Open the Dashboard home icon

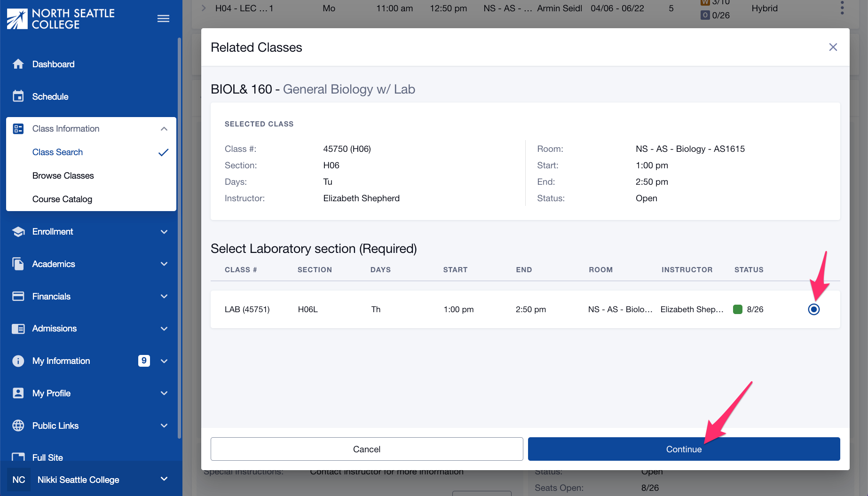click(x=18, y=64)
